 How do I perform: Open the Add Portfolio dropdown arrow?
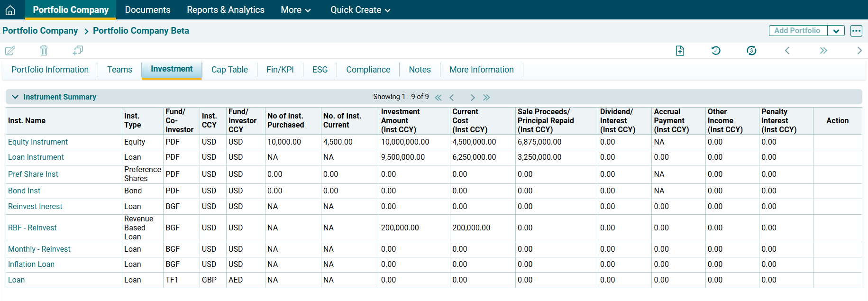pyautogui.click(x=836, y=31)
